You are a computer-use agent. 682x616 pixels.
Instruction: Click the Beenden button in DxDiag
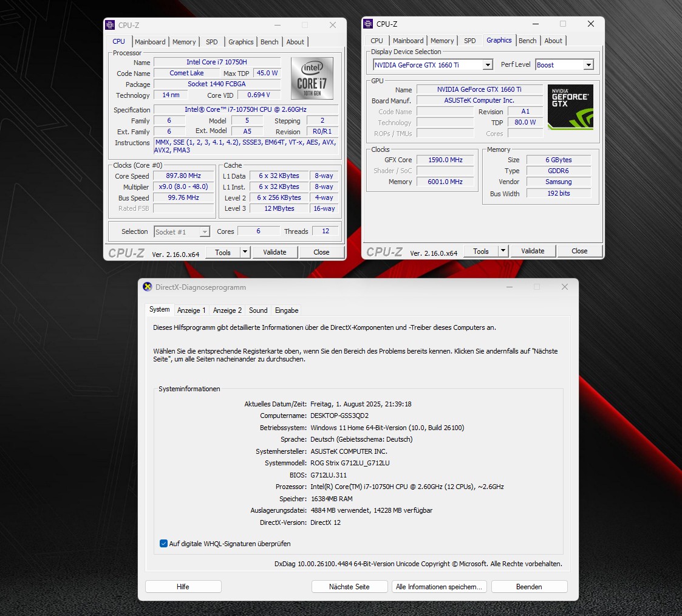click(529, 586)
